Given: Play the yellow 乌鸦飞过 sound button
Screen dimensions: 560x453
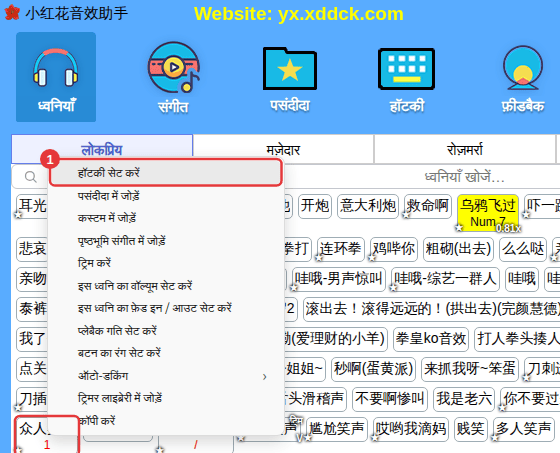Looking at the screenshot, I should (488, 213).
